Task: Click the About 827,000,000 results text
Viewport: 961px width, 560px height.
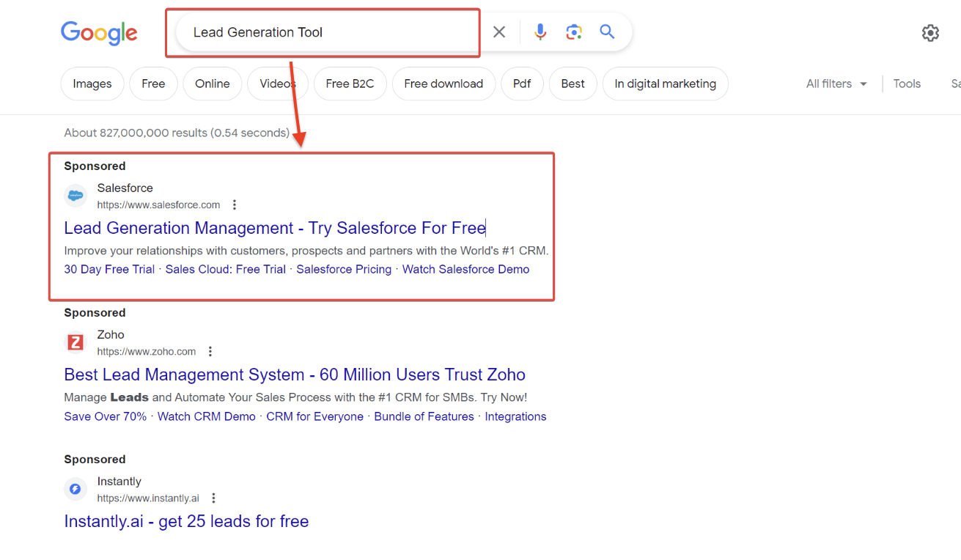Action: 177,133
